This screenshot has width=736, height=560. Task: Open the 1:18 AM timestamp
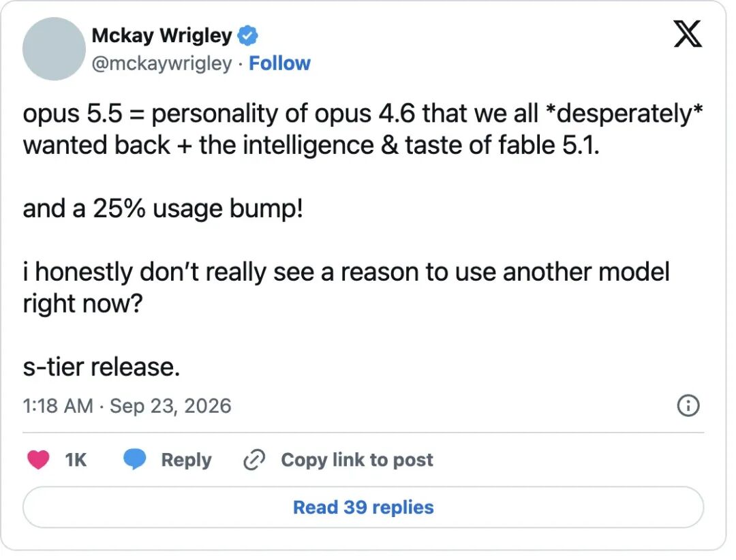pos(58,406)
